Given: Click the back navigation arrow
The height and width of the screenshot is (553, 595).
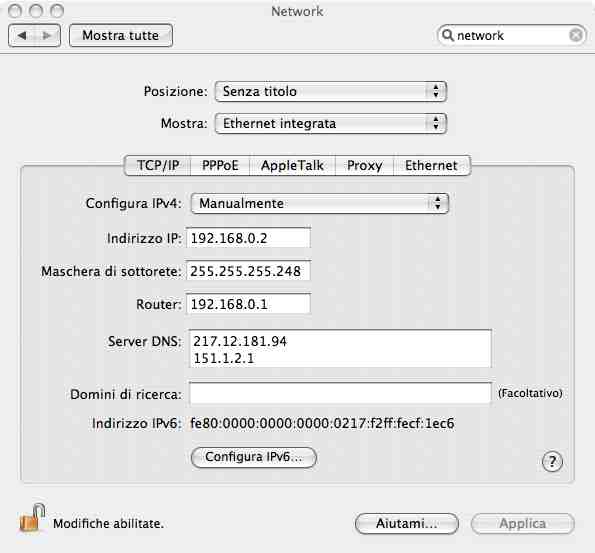Looking at the screenshot, I should (x=22, y=36).
